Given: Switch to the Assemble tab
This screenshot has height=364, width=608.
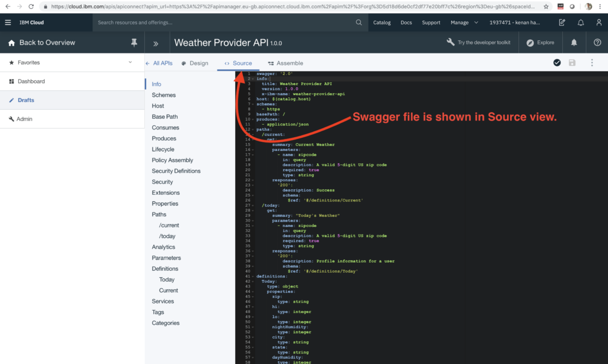Looking at the screenshot, I should 286,63.
